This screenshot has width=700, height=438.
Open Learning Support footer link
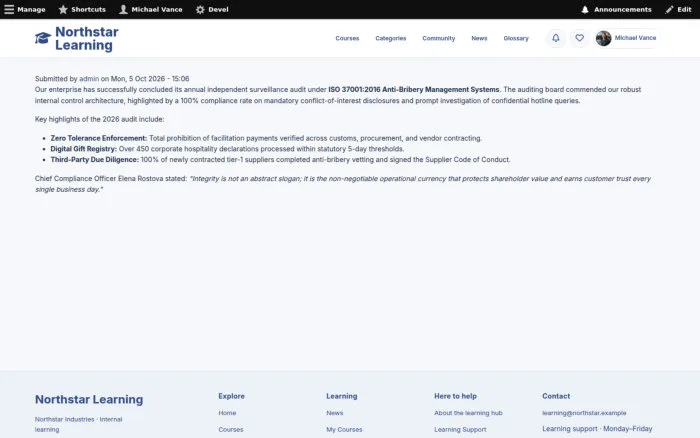coord(460,430)
